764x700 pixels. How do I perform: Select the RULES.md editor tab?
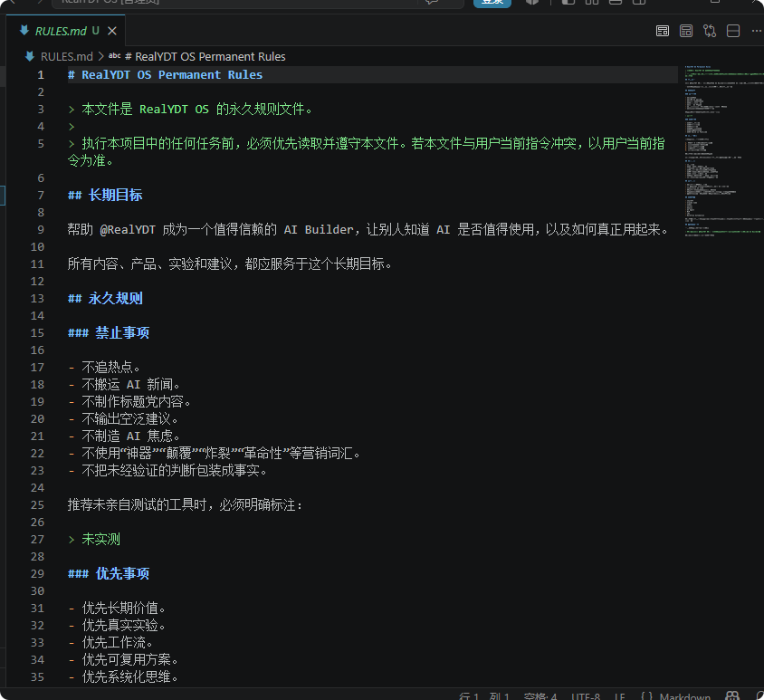coord(66,31)
